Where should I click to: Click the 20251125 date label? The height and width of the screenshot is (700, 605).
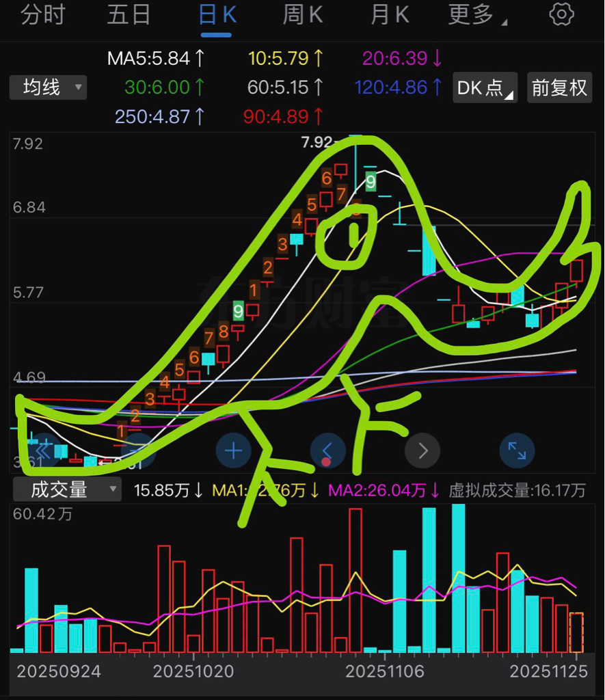click(x=549, y=671)
